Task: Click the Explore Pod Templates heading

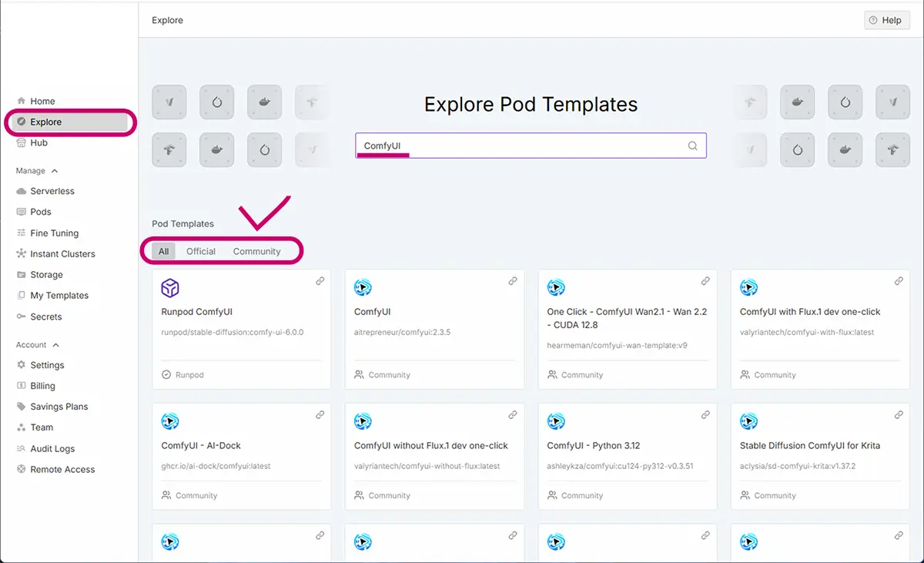Action: coord(531,104)
